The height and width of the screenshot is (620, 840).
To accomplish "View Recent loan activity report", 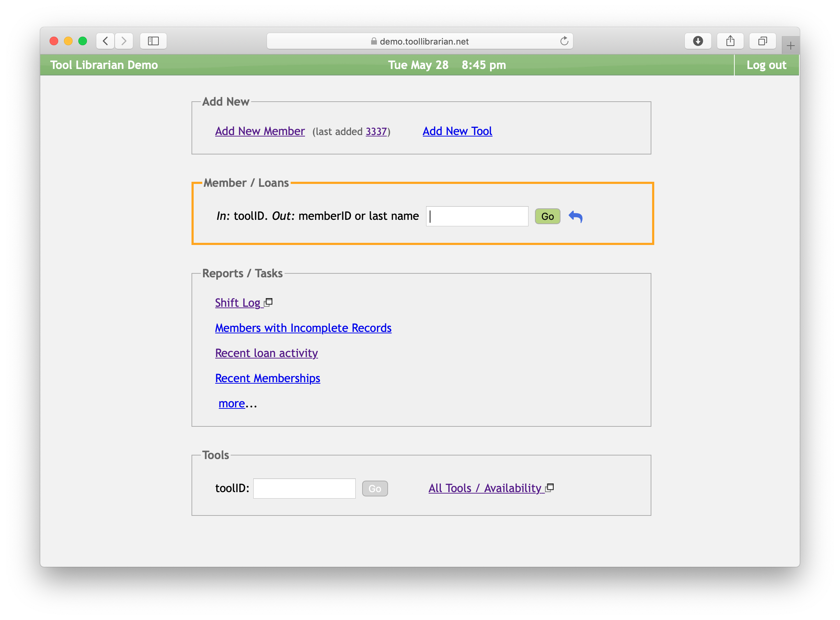I will click(266, 353).
